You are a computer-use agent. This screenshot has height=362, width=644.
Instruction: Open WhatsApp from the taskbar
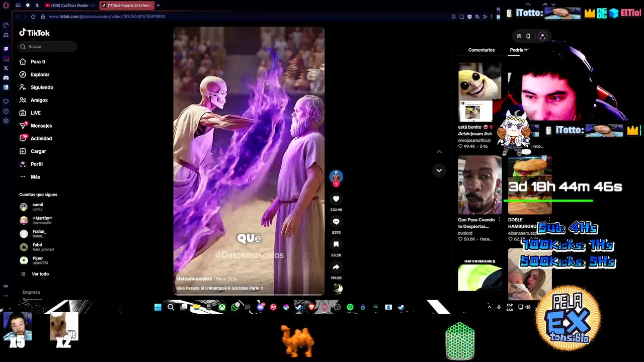235,307
